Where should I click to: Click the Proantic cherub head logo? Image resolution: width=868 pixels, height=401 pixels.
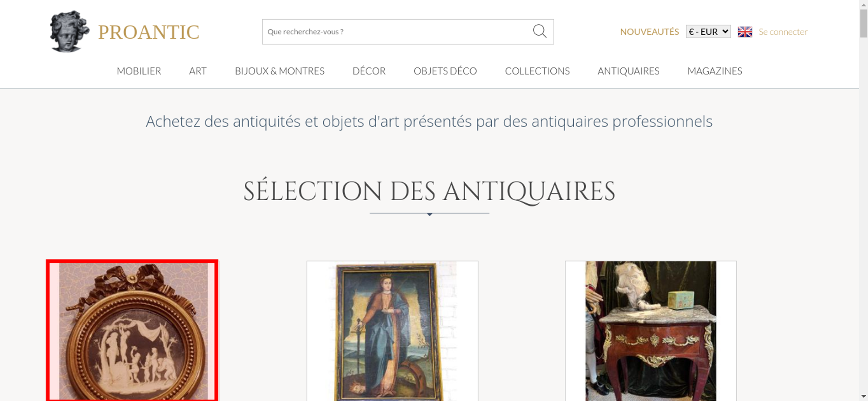pyautogui.click(x=69, y=31)
